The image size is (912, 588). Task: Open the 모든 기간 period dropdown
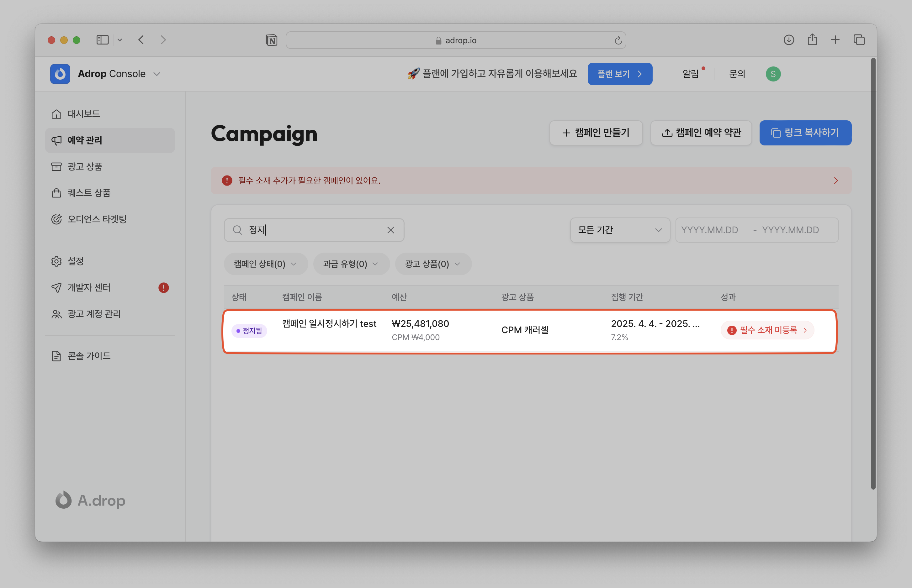click(x=620, y=230)
